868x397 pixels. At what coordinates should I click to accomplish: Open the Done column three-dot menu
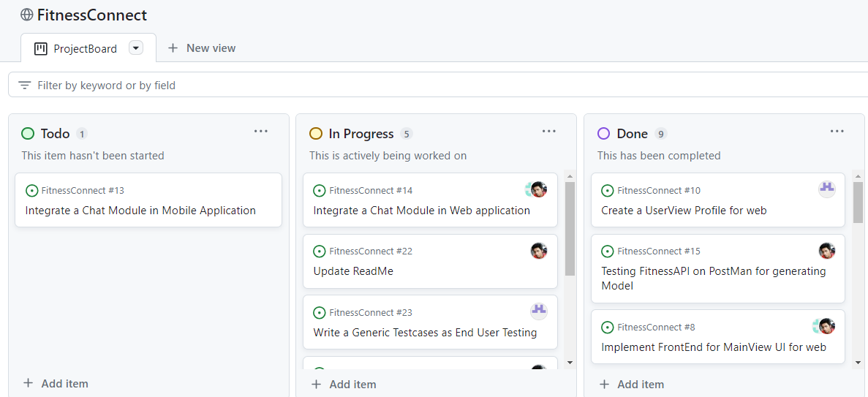coord(837,131)
